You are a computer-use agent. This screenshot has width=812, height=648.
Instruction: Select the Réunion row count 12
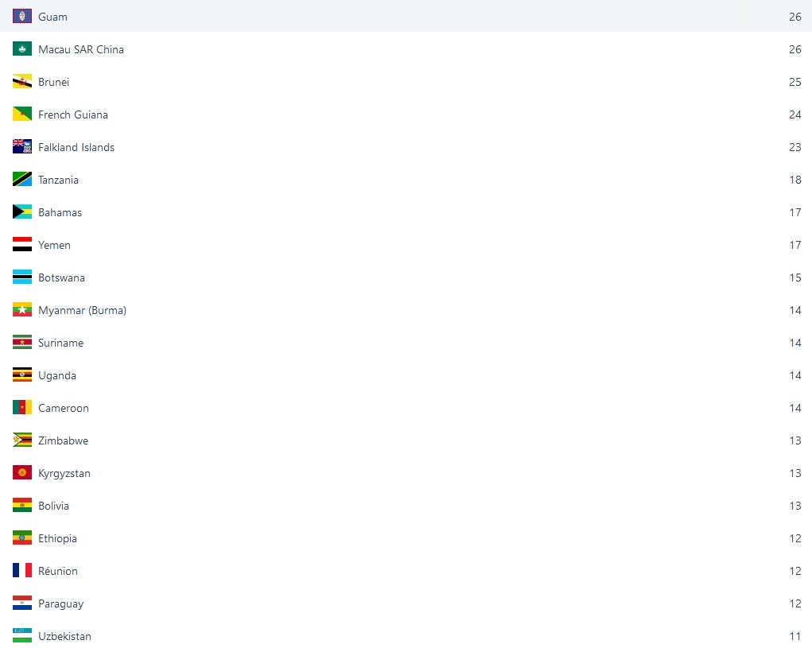click(795, 571)
